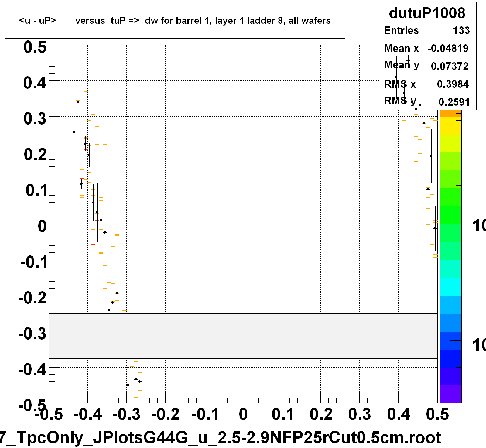Click the orange band on color palette
This screenshot has height=448, width=486.
pyautogui.click(x=450, y=113)
